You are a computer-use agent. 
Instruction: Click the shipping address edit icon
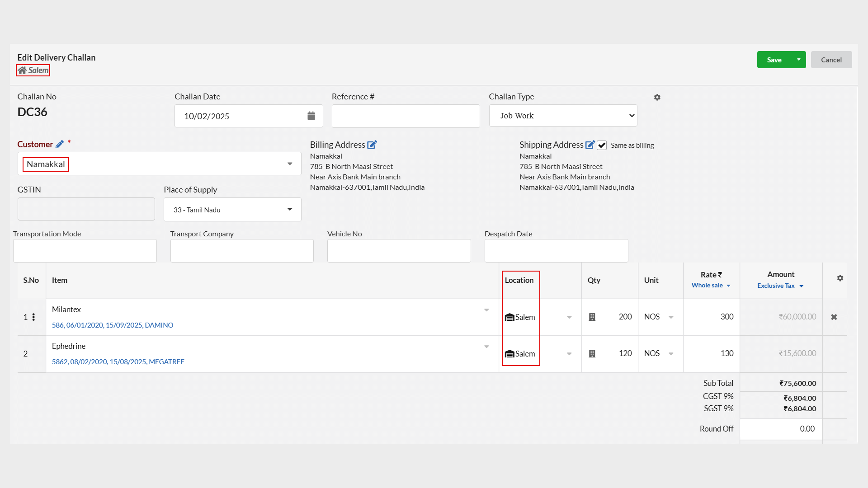tap(590, 144)
